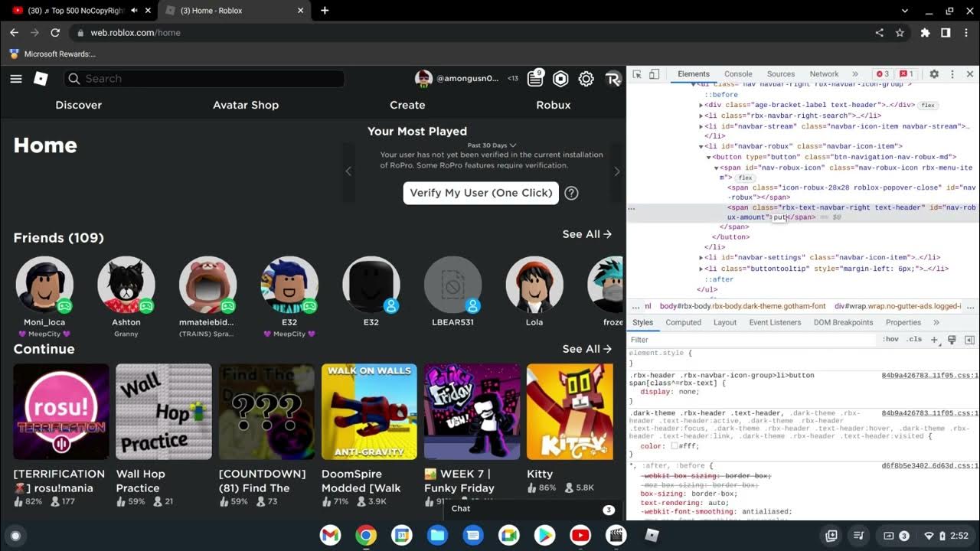Open the Past 30 Days dropdown
The width and height of the screenshot is (980, 551).
coord(492,145)
